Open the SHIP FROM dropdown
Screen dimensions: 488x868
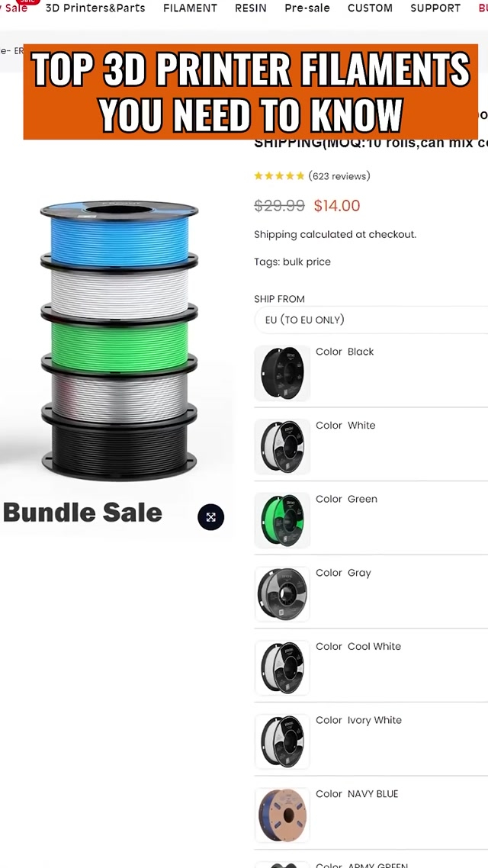pos(371,320)
